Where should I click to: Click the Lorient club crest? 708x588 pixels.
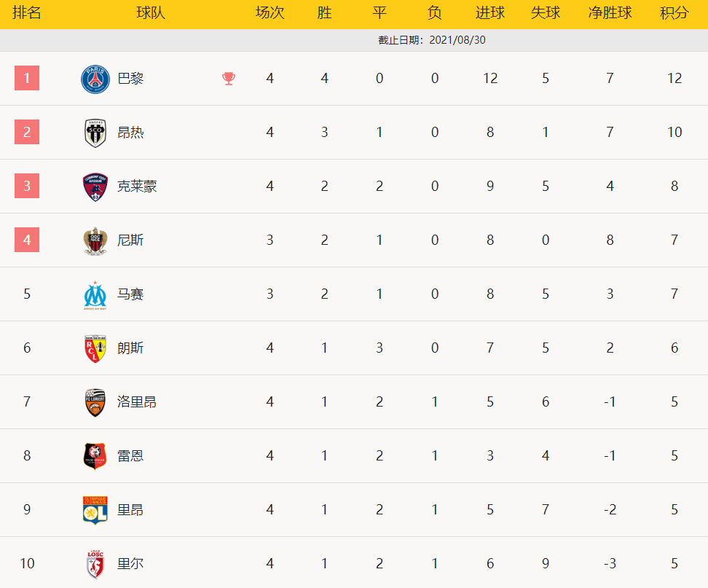click(x=95, y=402)
